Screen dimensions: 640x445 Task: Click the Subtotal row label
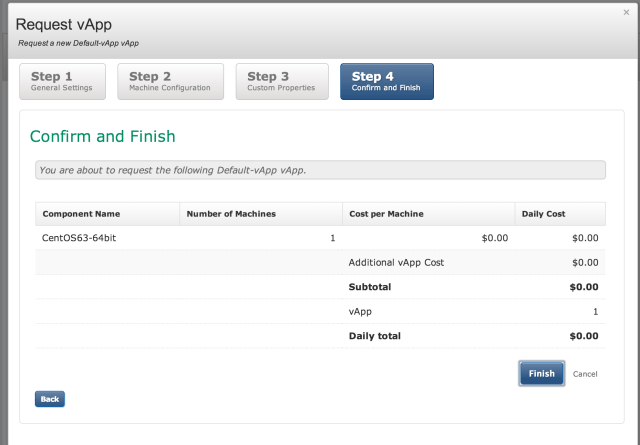(370, 287)
